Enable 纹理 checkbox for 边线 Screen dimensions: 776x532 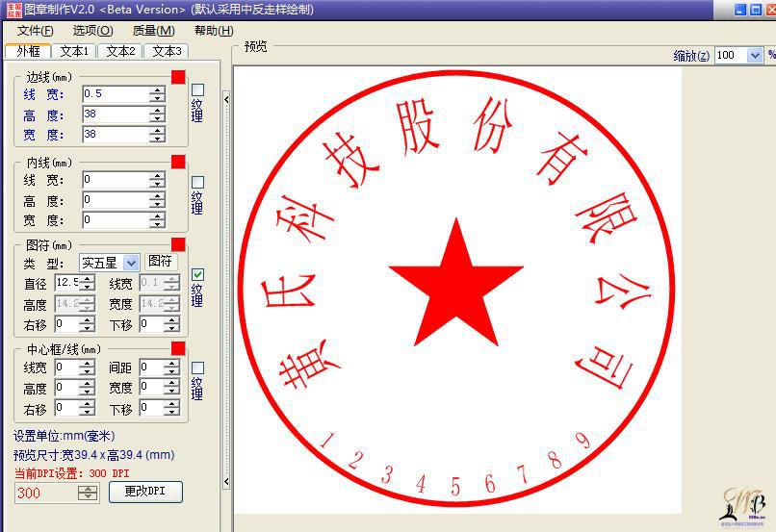coord(197,90)
